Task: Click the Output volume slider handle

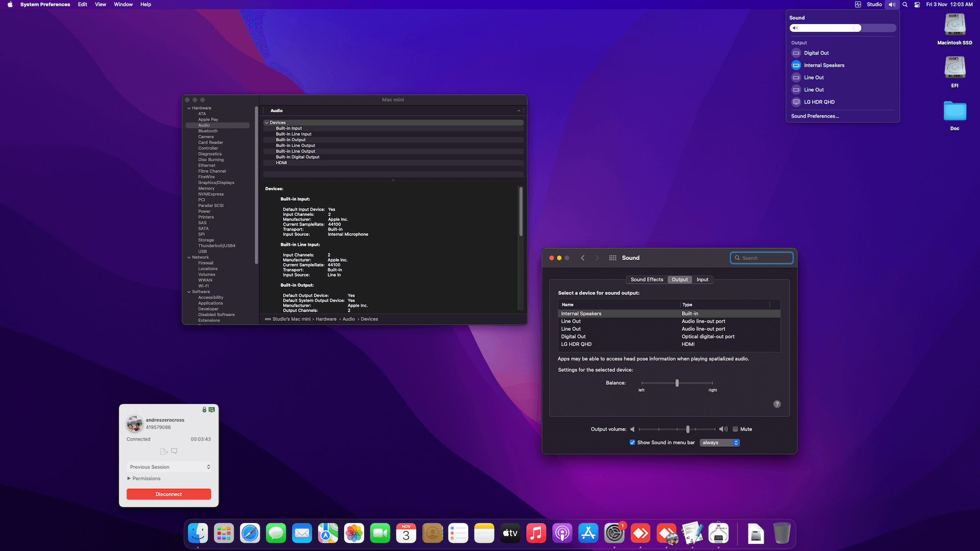Action: coord(688,429)
